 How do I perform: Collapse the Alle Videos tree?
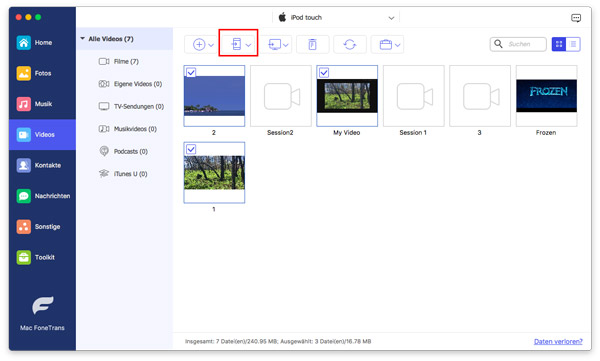[x=83, y=39]
